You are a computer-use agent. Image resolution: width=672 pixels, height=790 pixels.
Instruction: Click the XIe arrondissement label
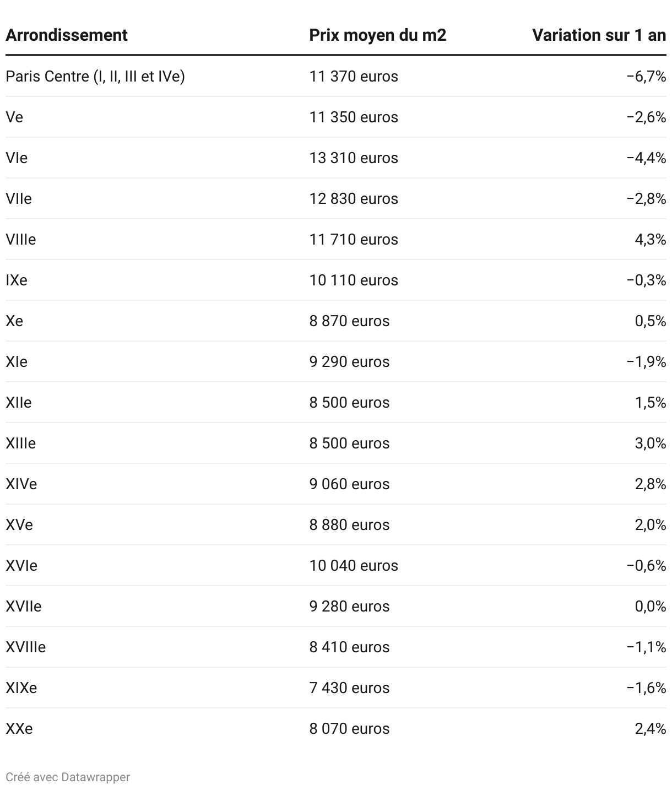point(17,361)
